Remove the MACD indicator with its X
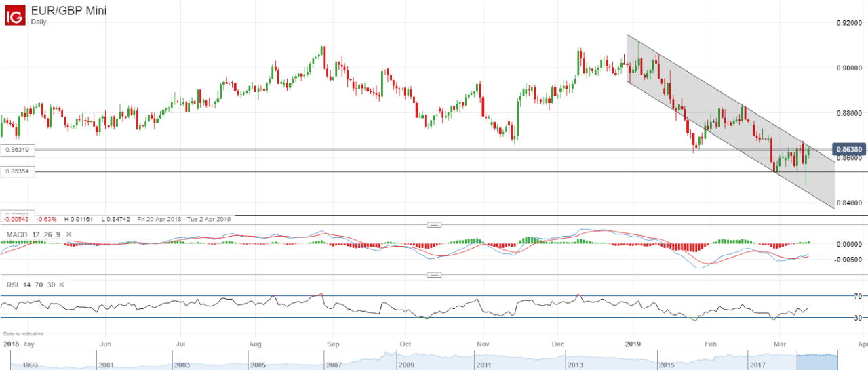 (68, 234)
